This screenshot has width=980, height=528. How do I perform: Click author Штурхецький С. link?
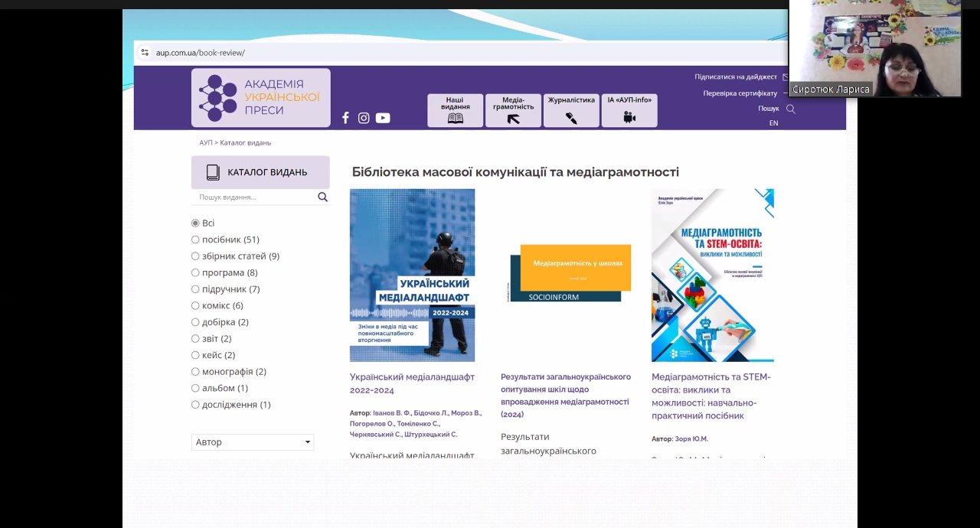[x=431, y=435]
